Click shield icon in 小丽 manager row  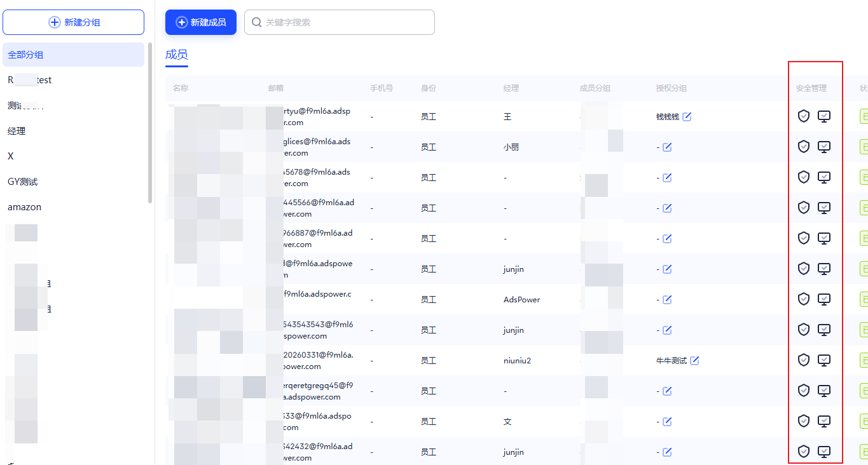point(804,147)
